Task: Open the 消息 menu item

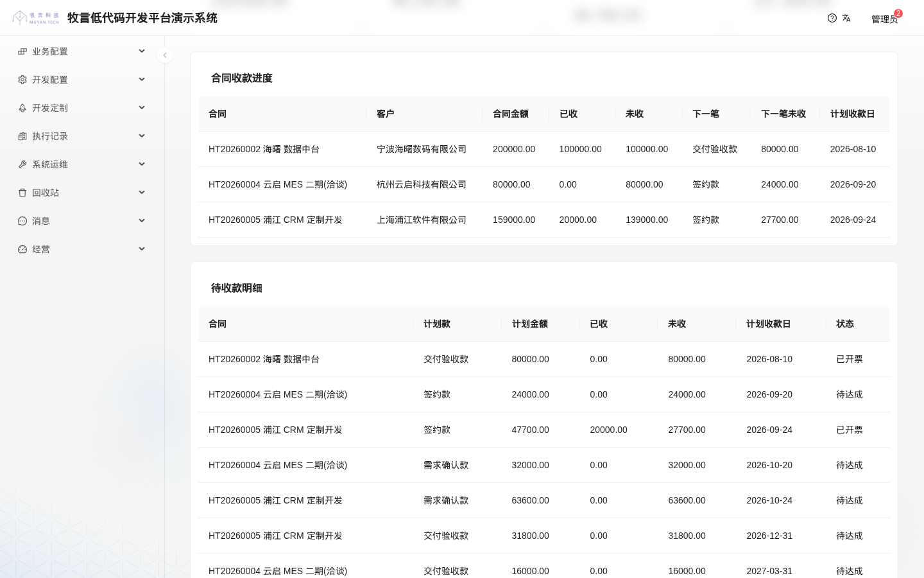Action: click(82, 221)
